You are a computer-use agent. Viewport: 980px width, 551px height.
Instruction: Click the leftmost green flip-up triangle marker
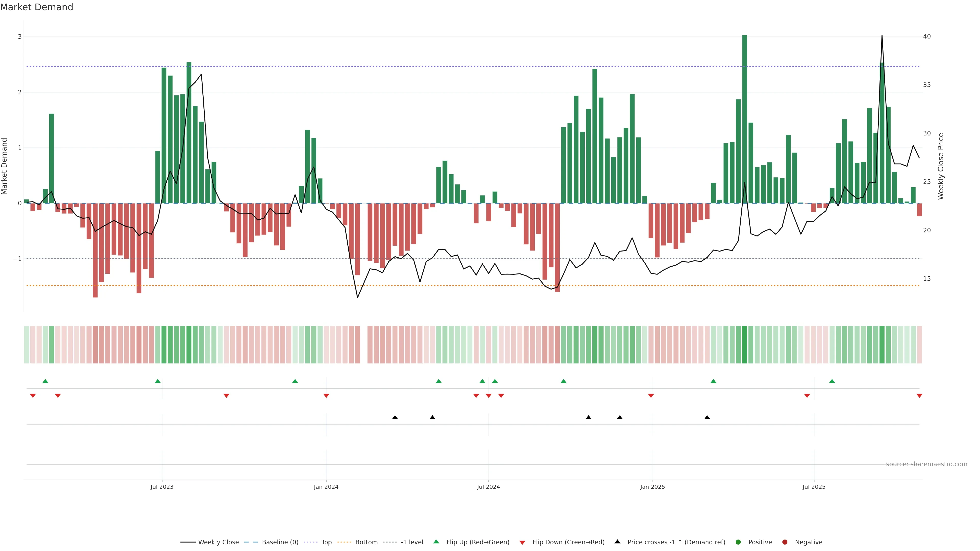tap(45, 381)
